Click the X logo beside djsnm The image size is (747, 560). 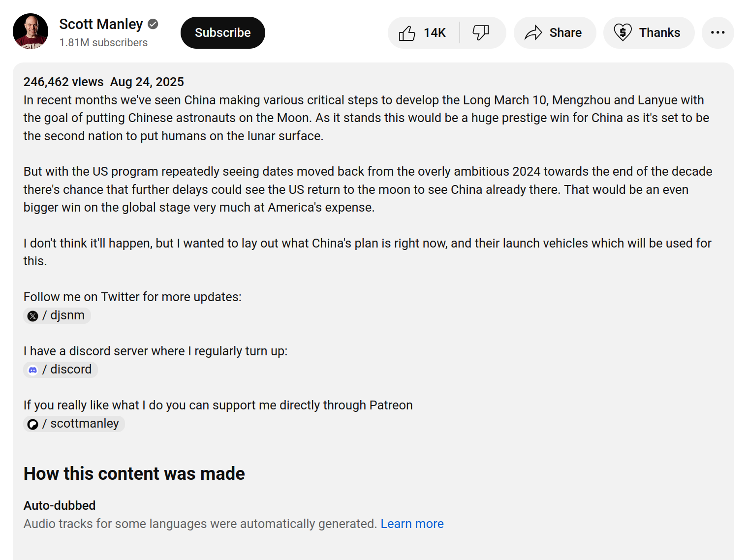coord(33,316)
